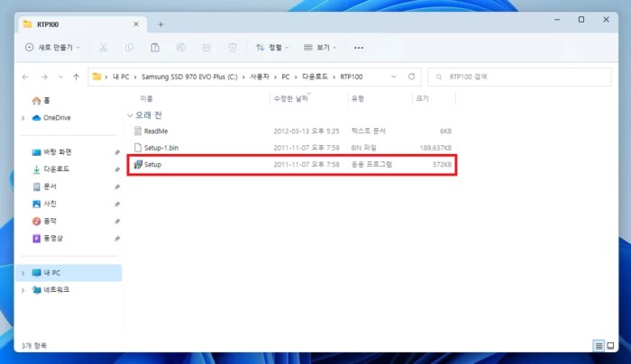The image size is (631, 364).
Task: Click 내 PC in breadcrumb path
Action: [x=121, y=77]
